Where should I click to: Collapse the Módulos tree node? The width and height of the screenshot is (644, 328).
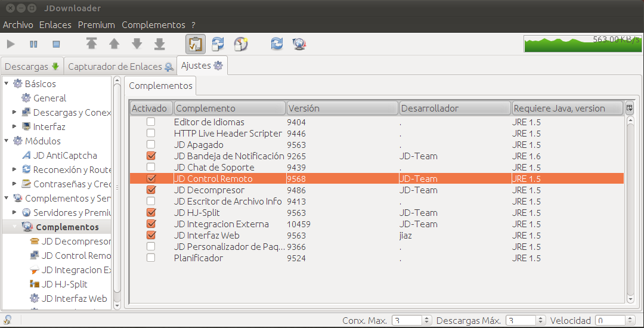tap(7, 141)
